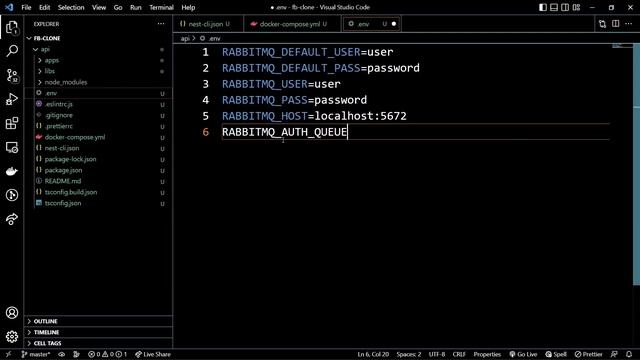This screenshot has height=360, width=640.
Task: Change UTF-8 file encoding
Action: click(x=437, y=354)
